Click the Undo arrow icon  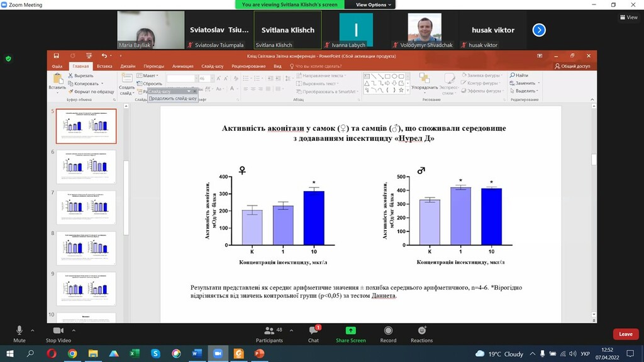(104, 56)
